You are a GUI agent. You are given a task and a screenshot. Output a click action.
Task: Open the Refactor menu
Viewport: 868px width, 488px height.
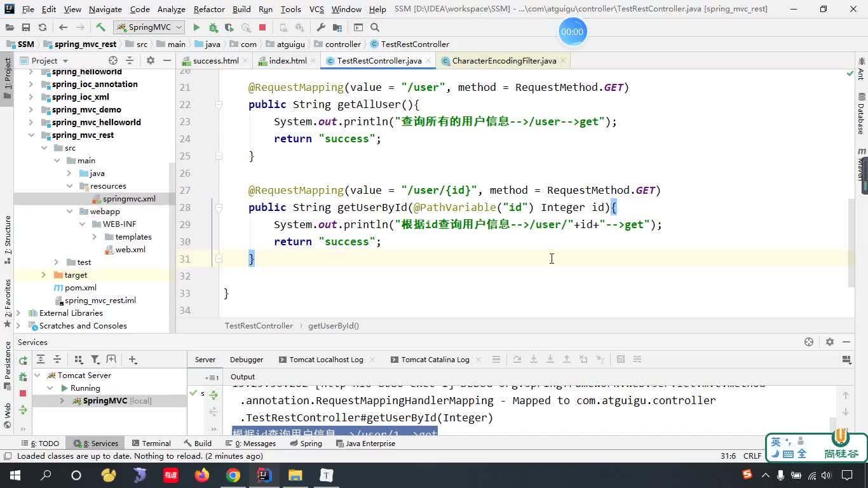[209, 9]
